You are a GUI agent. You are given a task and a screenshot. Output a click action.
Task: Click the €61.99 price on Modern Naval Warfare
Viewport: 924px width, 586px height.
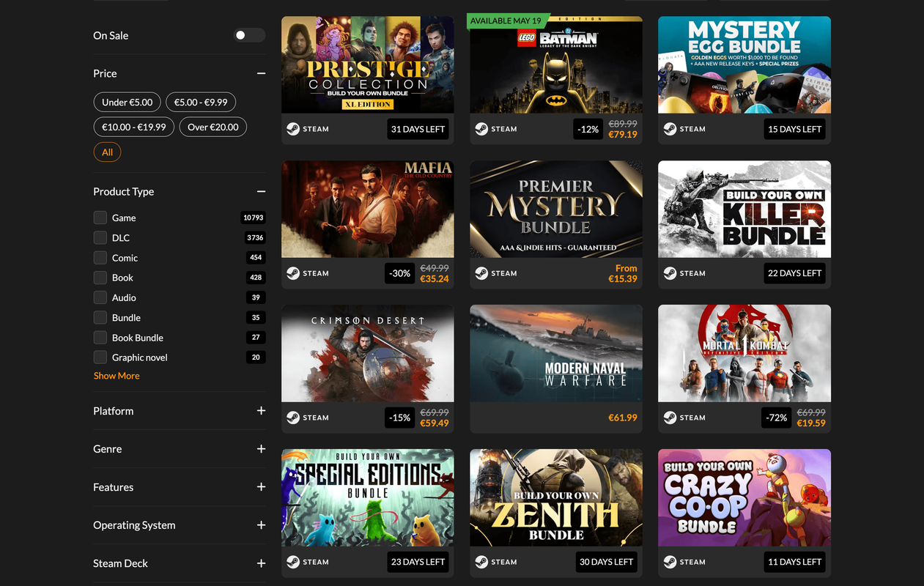623,418
